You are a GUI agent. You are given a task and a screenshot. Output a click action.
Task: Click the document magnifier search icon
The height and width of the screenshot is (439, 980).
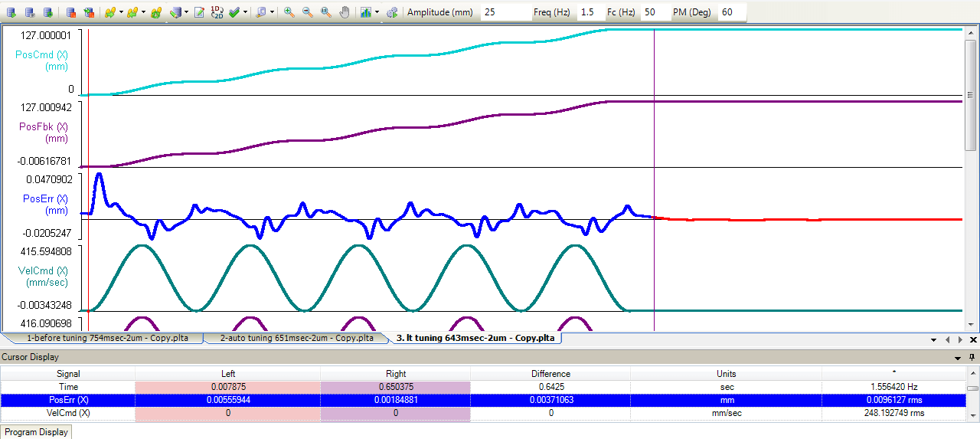point(261,12)
